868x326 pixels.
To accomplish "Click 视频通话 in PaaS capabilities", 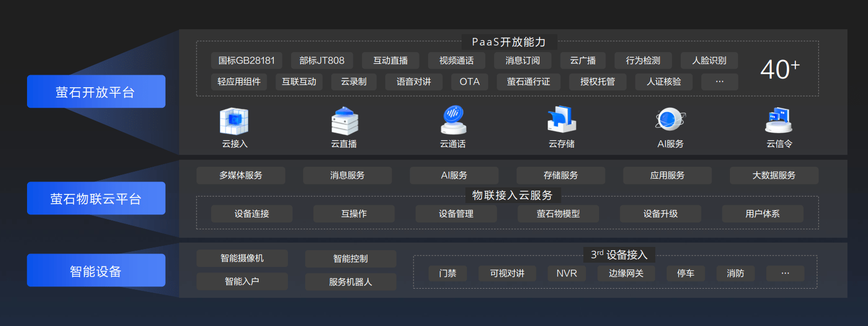I will tap(456, 61).
